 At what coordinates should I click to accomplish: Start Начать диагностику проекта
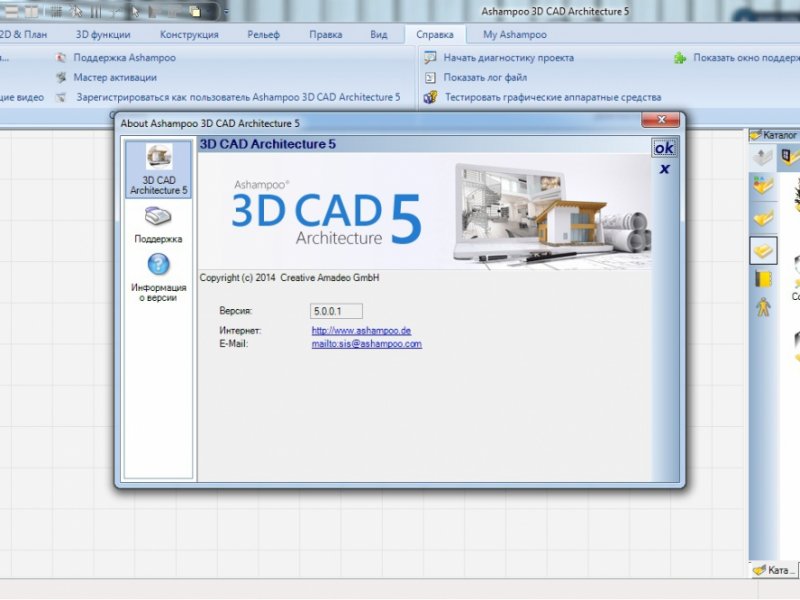(x=509, y=58)
